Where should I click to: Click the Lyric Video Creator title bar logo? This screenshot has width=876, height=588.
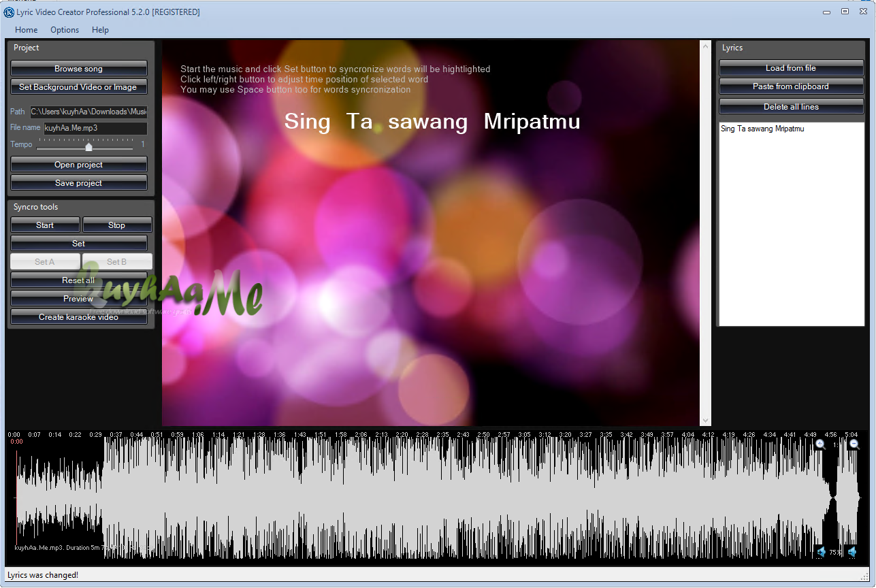point(8,12)
